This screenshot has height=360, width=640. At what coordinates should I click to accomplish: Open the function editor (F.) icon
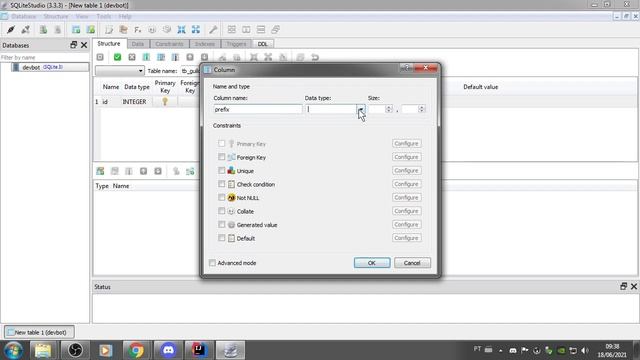[x=138, y=29]
